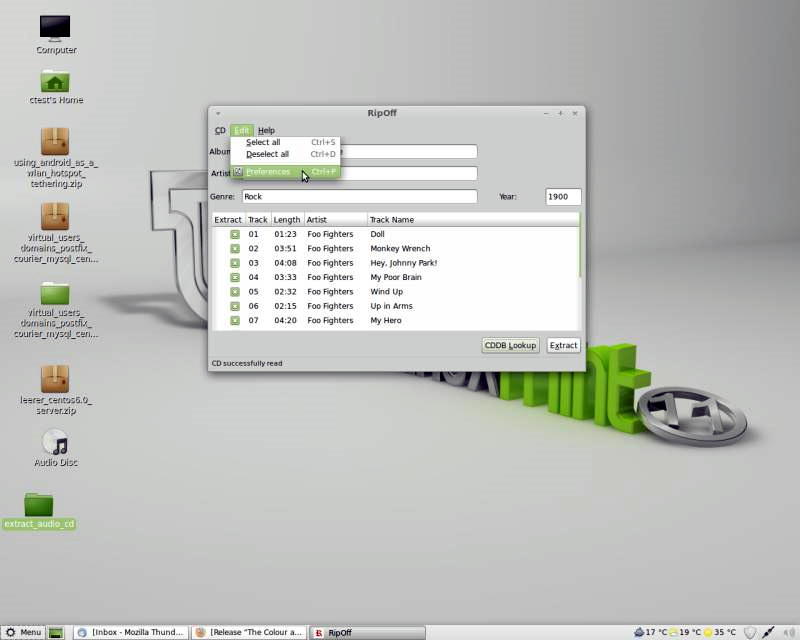Select the extract_audio_cd folder icon
The image size is (800, 640).
pos(39,505)
